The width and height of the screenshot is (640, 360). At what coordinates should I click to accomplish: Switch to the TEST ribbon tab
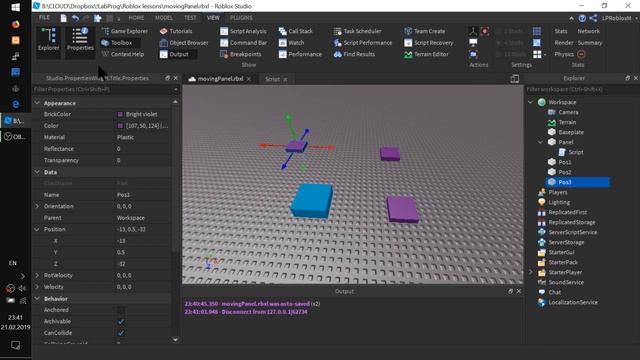[190, 18]
